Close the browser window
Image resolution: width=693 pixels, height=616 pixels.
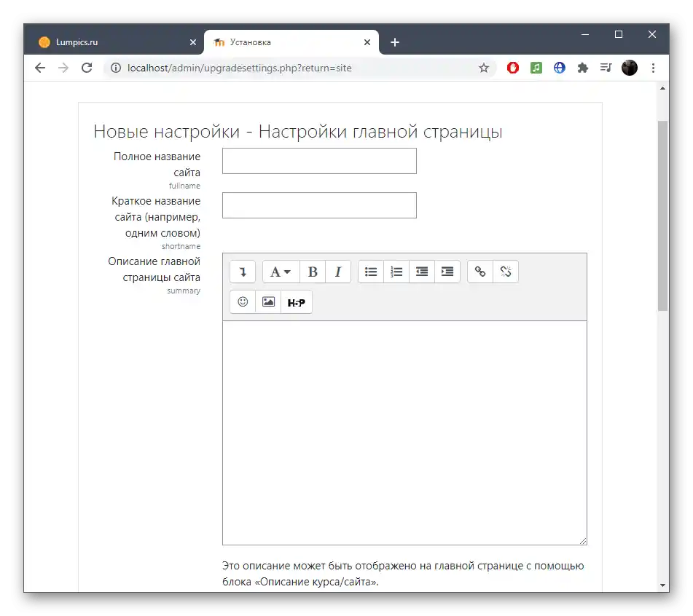[x=652, y=34]
